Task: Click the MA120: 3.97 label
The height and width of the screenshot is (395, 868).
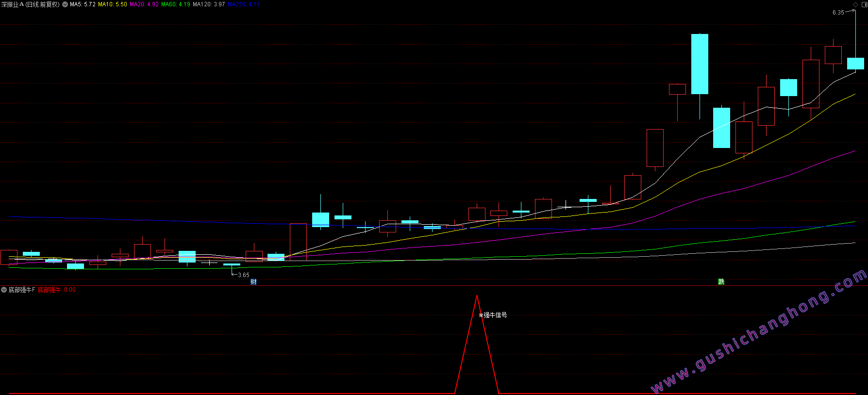Action: click(x=209, y=4)
